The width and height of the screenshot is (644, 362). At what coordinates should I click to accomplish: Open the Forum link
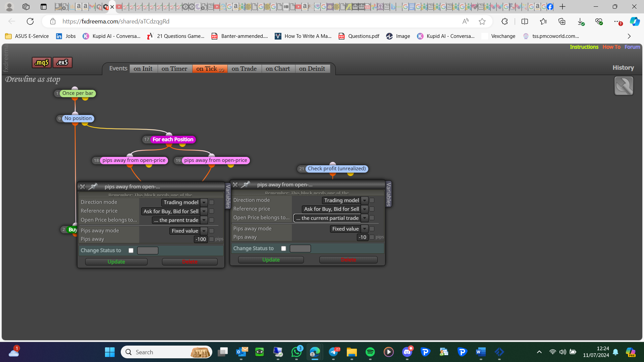(632, 47)
